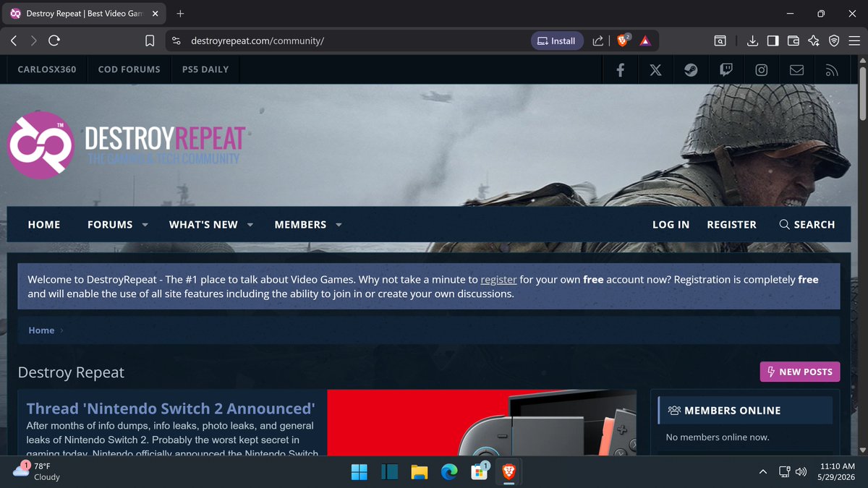The height and width of the screenshot is (488, 868).
Task: Click the envelope contact icon
Action: (x=796, y=70)
